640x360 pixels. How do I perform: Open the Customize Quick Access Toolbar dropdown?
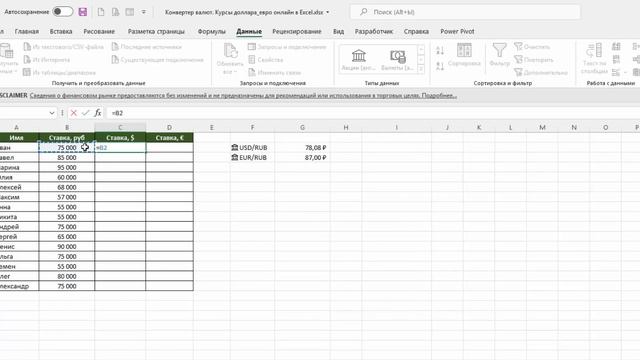[144, 12]
